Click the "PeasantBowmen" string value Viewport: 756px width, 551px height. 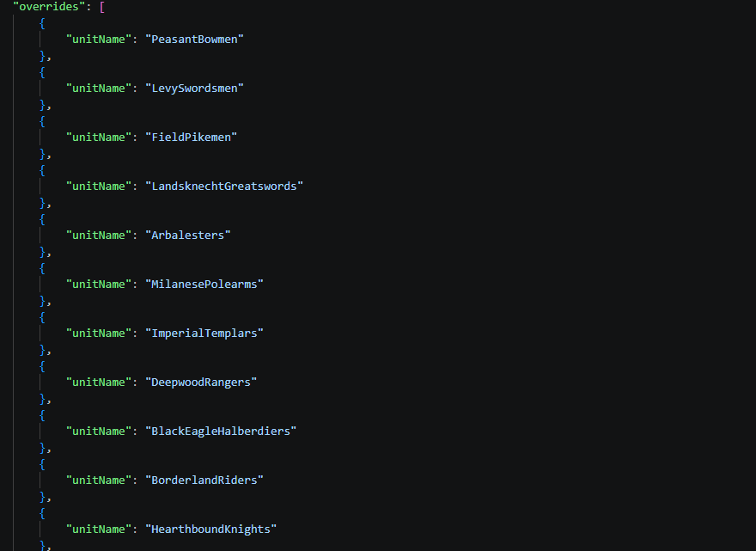pos(194,39)
